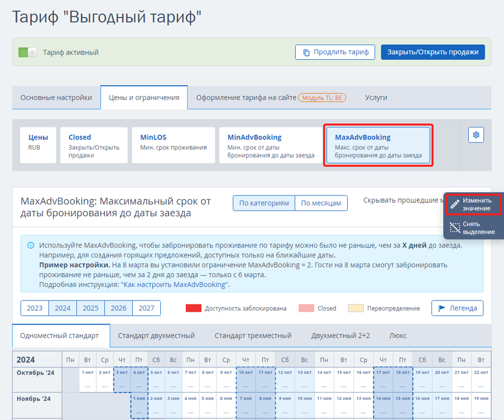
Task: Click the Снять выделение dashed-square icon
Action: click(x=454, y=228)
